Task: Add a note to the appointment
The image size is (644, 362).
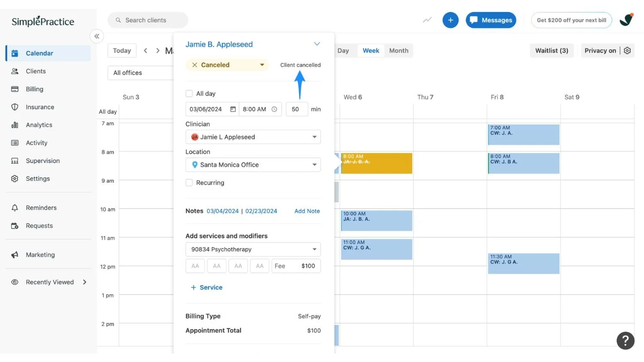Action: pos(307,211)
